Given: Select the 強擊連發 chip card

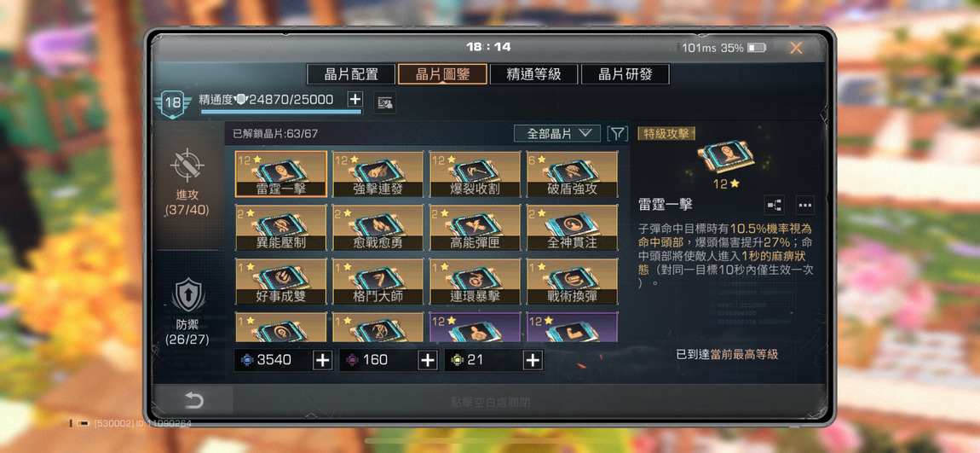Looking at the screenshot, I should (x=378, y=174).
